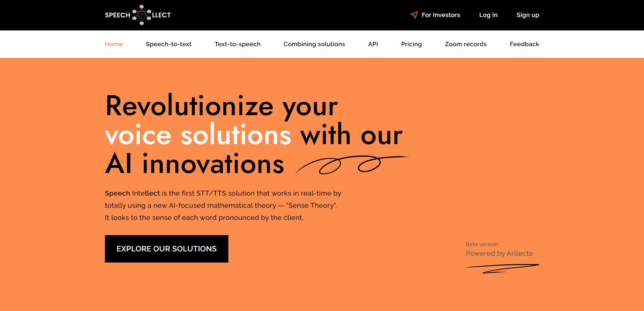This screenshot has height=311, width=644.
Task: Click the Pricing navigation icon
Action: [412, 44]
